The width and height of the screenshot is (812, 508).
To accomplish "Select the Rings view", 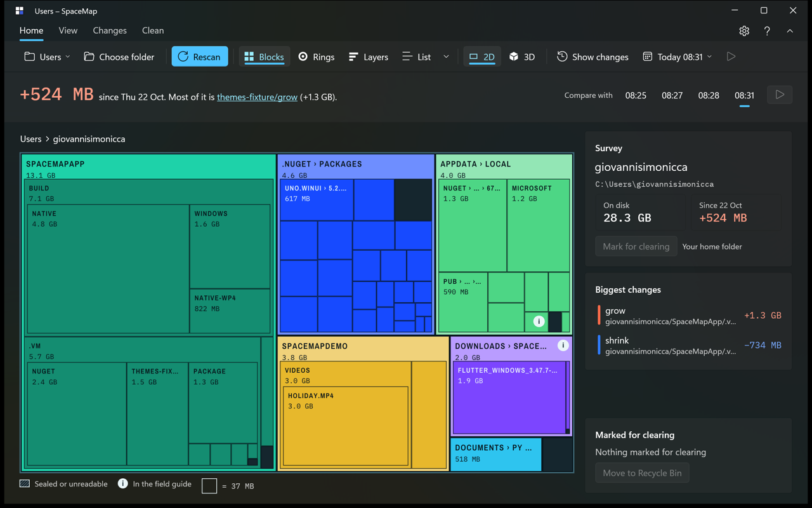I will pos(317,57).
